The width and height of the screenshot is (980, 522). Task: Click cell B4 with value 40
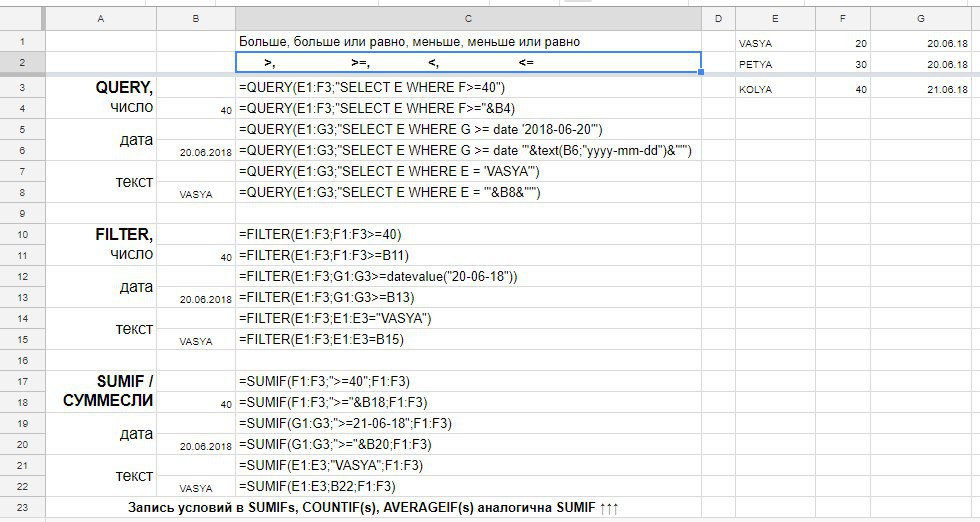196,108
